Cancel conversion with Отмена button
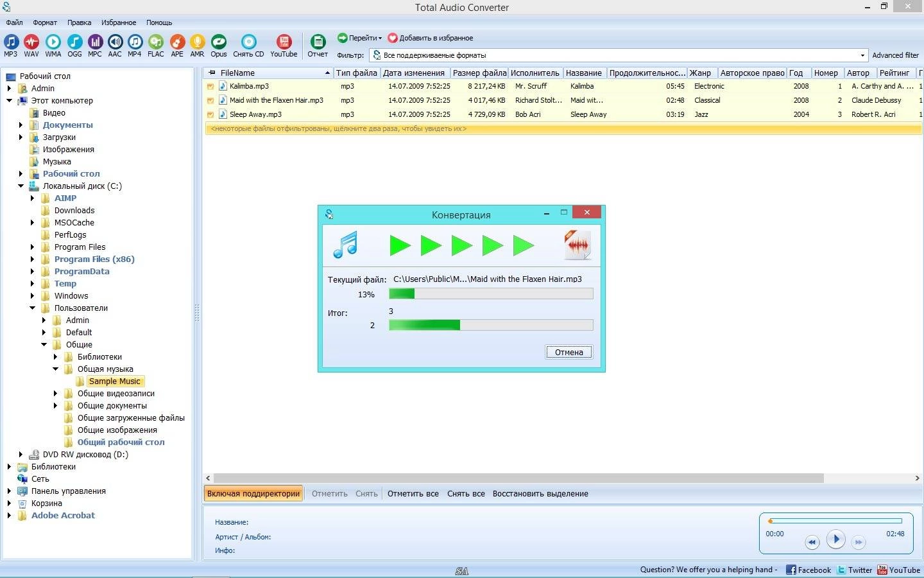924x578 pixels. 569,352
